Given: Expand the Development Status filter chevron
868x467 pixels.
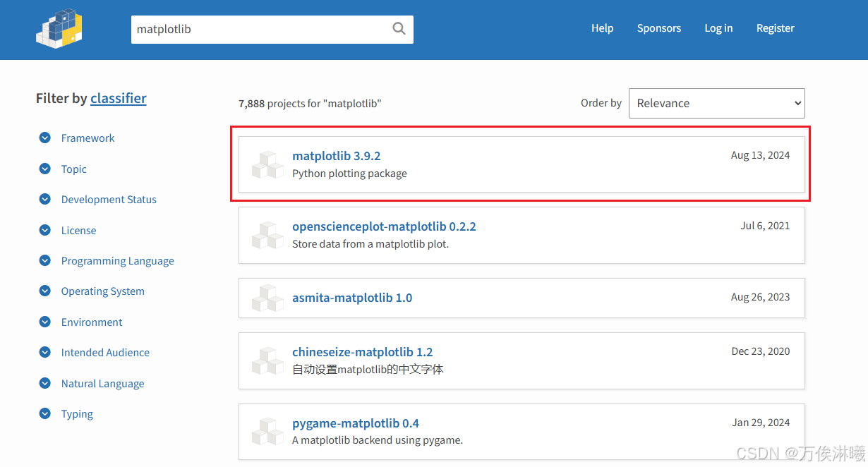Looking at the screenshot, I should point(45,200).
